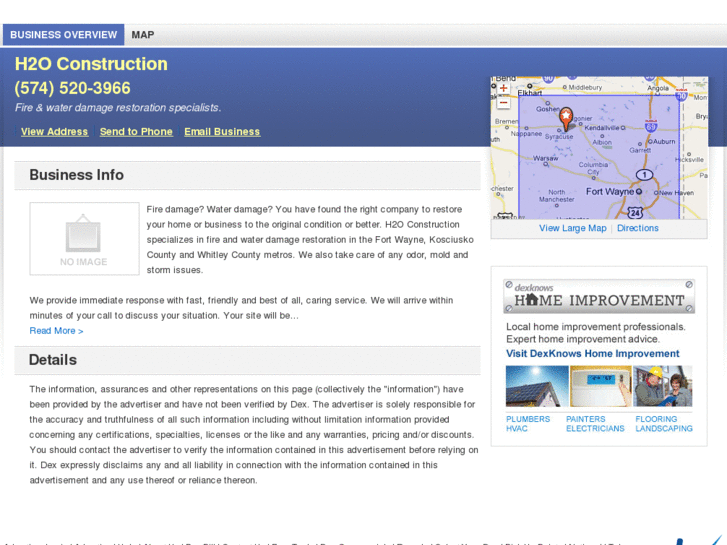Screen dimensions: 727x545
Task: Click the H2O Construction business title
Action: point(91,64)
